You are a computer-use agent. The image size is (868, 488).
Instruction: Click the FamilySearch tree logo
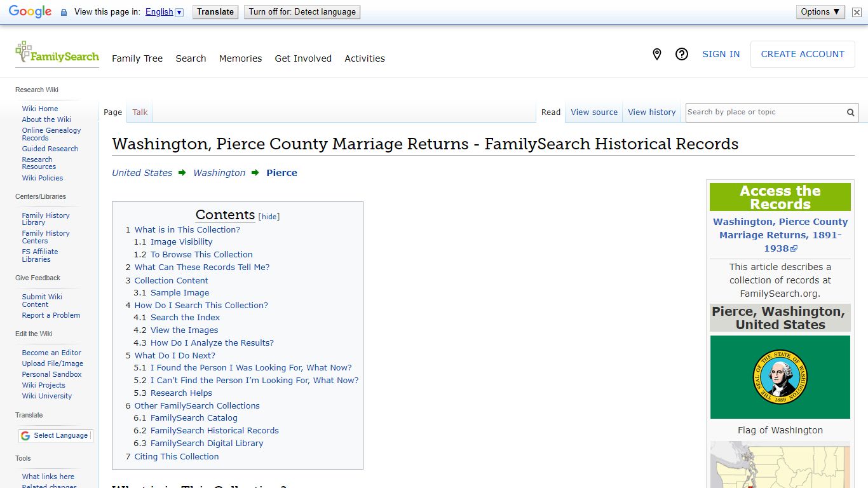coord(57,53)
